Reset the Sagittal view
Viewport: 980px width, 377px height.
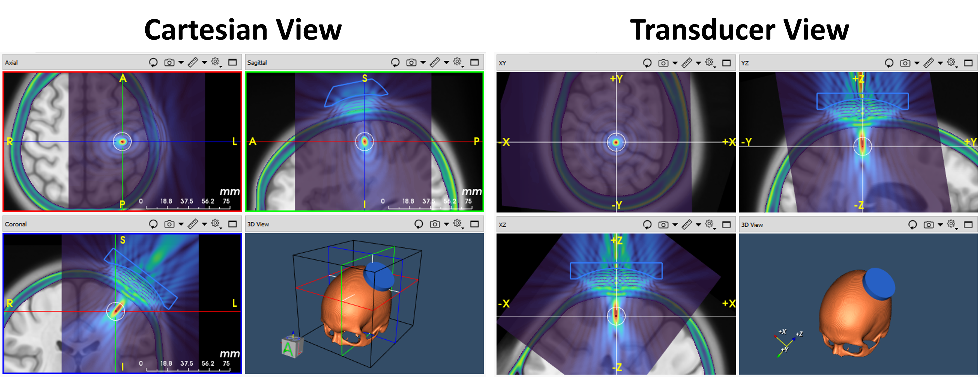pos(395,63)
